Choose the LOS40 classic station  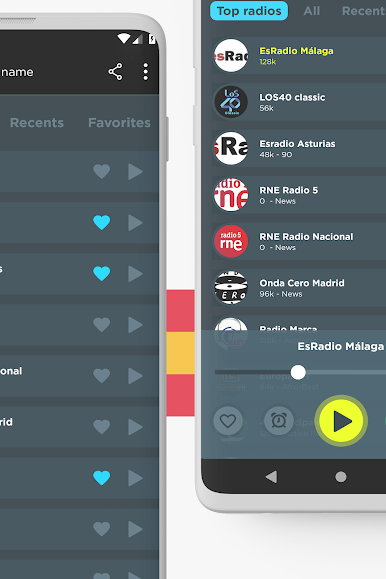(x=299, y=102)
